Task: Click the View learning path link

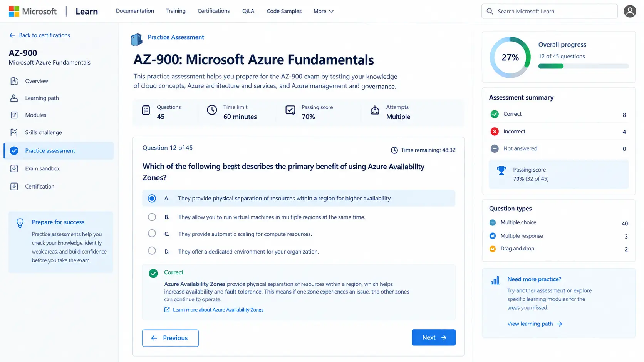Action: (x=535, y=324)
